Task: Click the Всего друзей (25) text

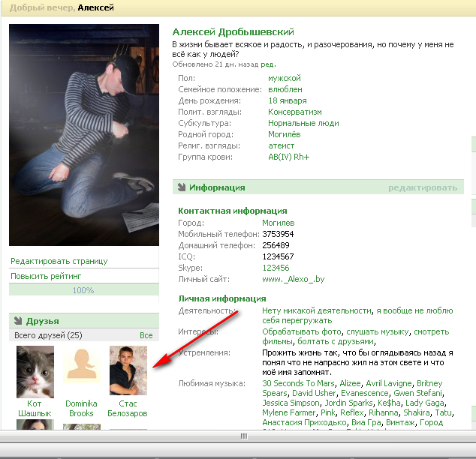Action: pyautogui.click(x=48, y=335)
